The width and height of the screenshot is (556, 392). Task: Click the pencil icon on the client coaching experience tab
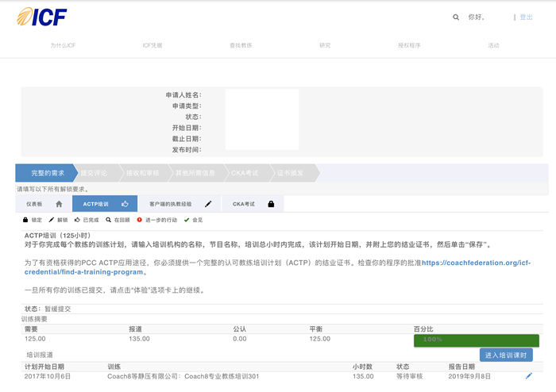(208, 204)
